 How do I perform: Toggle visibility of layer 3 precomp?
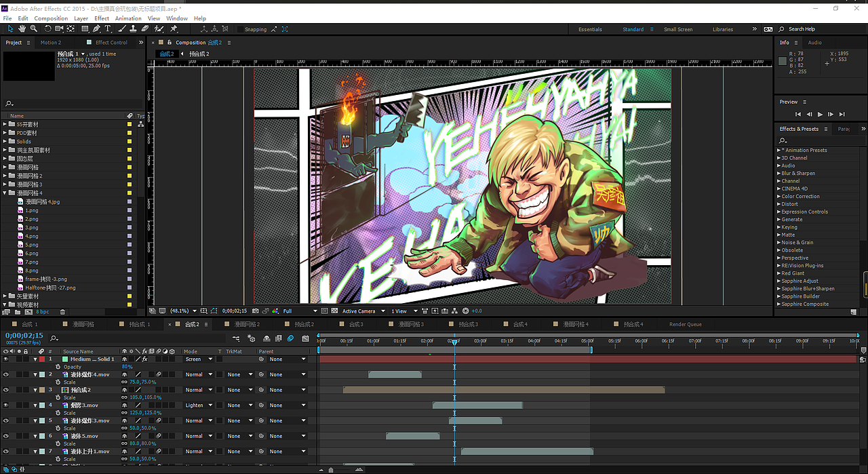point(6,390)
